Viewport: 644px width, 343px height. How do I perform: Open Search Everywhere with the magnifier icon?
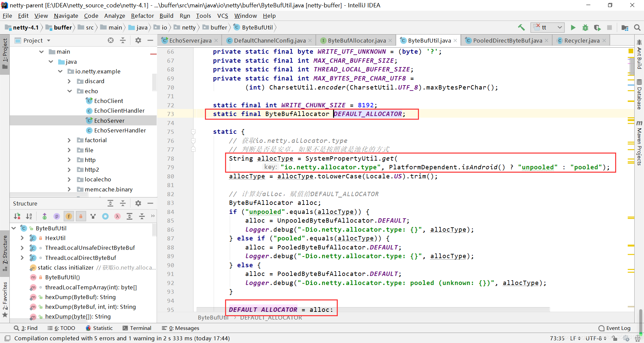pos(637,27)
